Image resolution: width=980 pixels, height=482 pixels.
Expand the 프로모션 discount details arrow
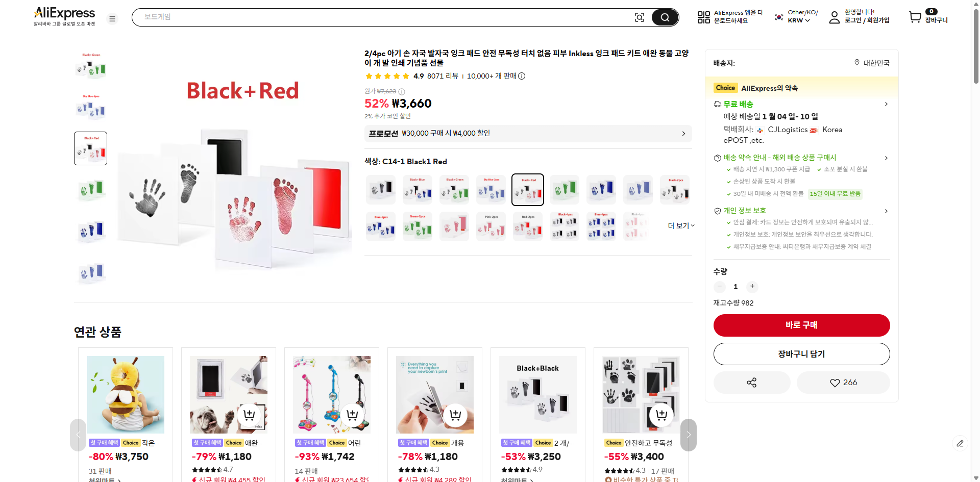click(683, 134)
